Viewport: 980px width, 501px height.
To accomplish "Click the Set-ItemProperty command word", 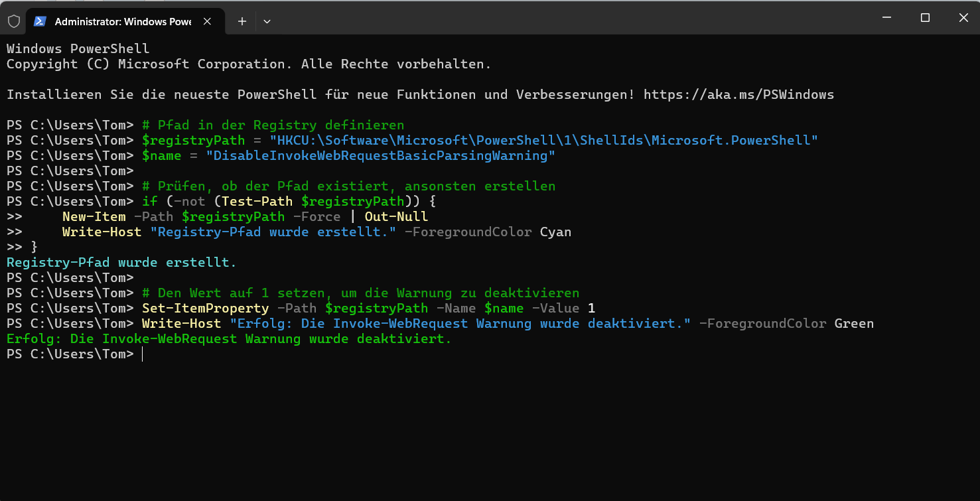I will 205,309.
